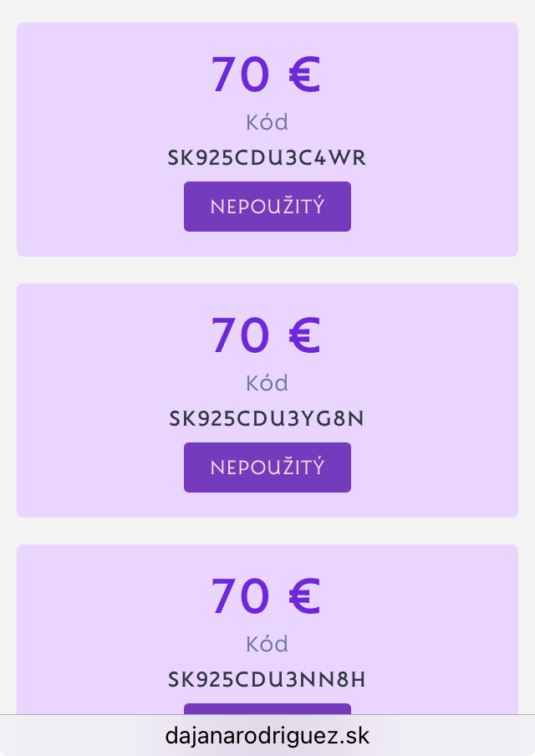Click the Kód label above SK925CDU3NN8H
The width and height of the screenshot is (535, 756).
[267, 645]
